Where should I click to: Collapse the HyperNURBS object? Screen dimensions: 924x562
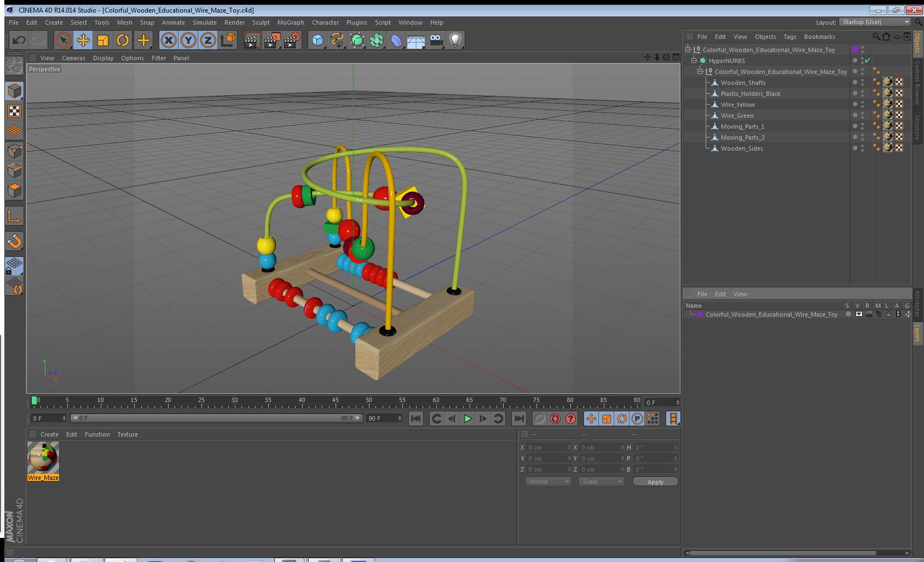694,60
